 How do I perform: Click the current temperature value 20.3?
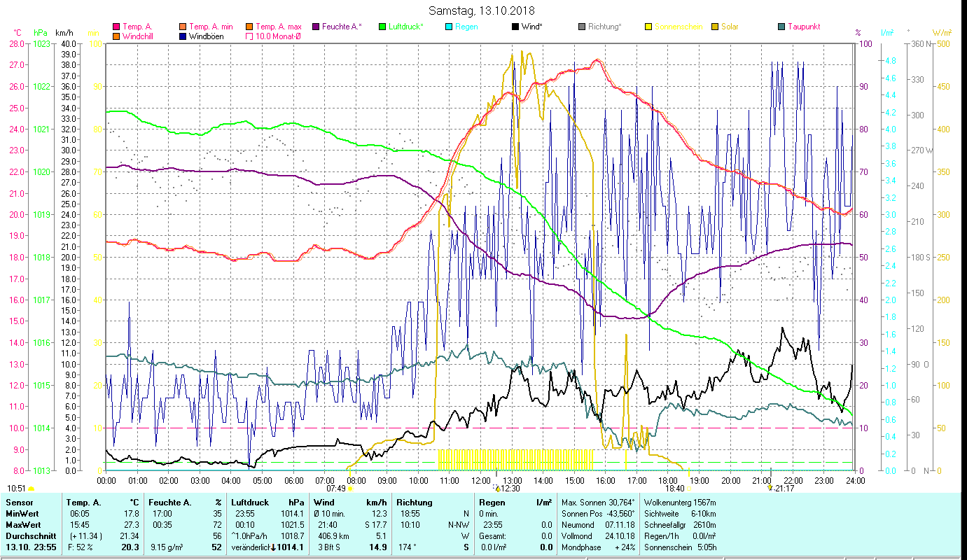130,547
